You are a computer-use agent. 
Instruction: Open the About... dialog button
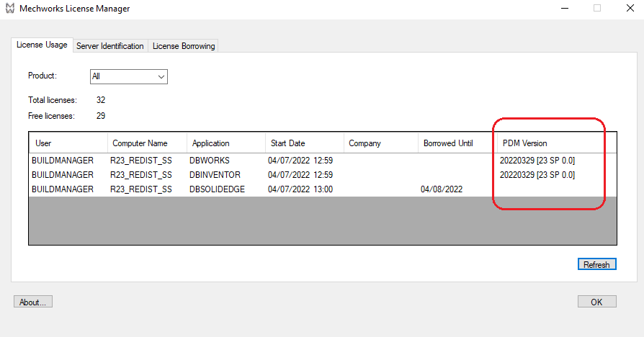(33, 302)
